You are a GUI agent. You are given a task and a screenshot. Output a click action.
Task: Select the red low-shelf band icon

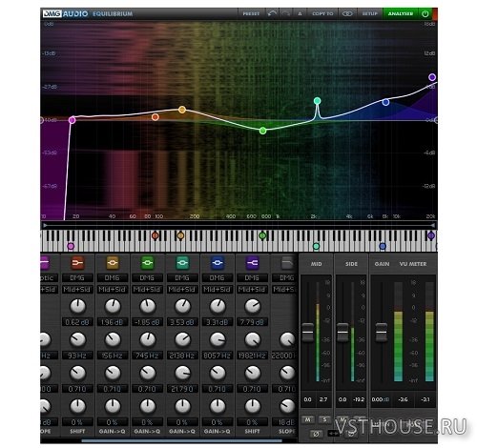[x=77, y=263]
